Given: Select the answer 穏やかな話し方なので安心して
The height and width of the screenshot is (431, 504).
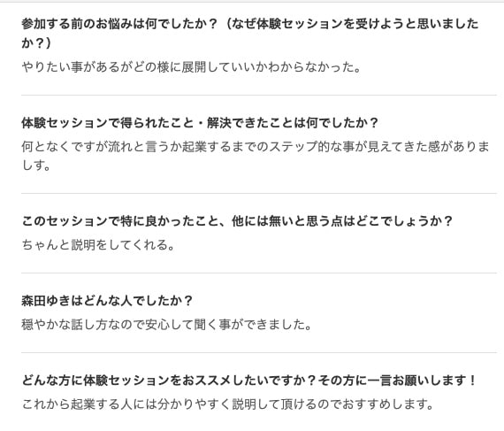Looking at the screenshot, I should [166, 325].
